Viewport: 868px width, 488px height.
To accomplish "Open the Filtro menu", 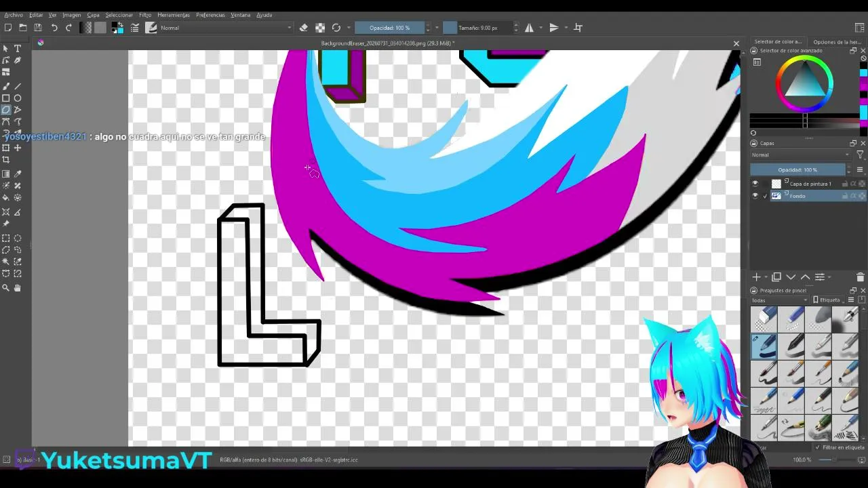I will click(x=145, y=15).
